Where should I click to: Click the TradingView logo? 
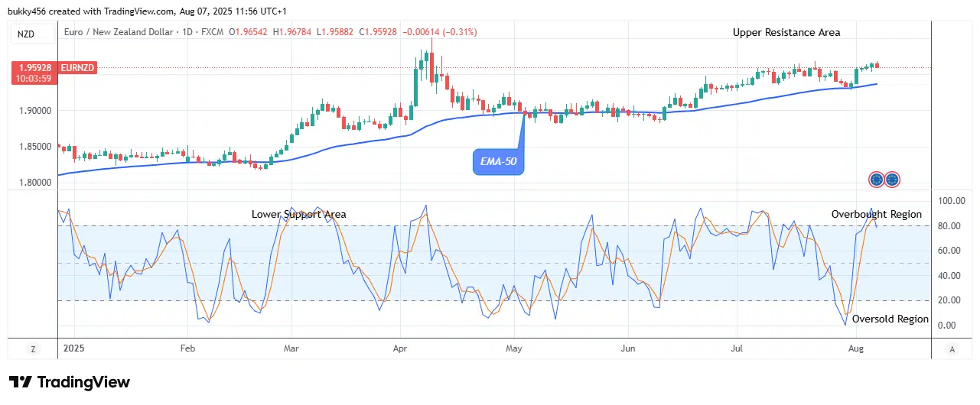click(x=70, y=382)
